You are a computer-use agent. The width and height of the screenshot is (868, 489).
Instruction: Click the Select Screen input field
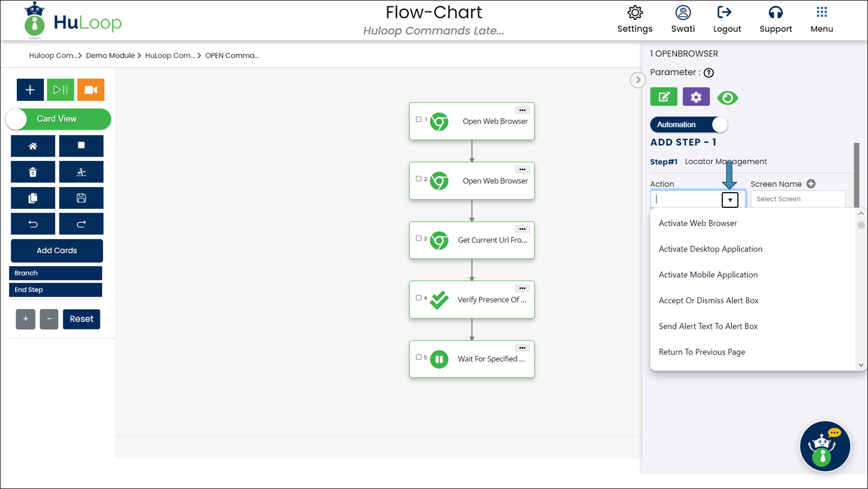[x=798, y=199]
